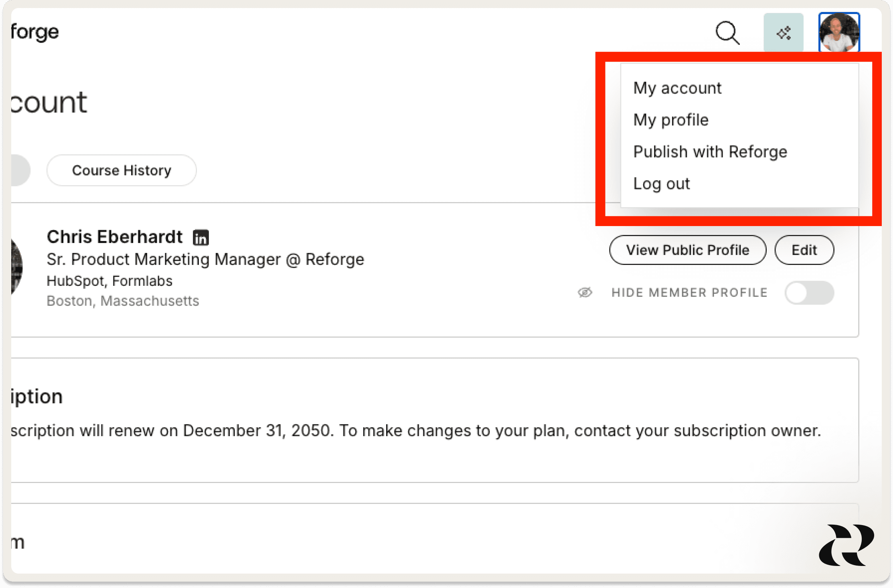The image size is (893, 588).
Task: Open Chris Eberhardt's LinkedIn icon
Action: tap(201, 237)
